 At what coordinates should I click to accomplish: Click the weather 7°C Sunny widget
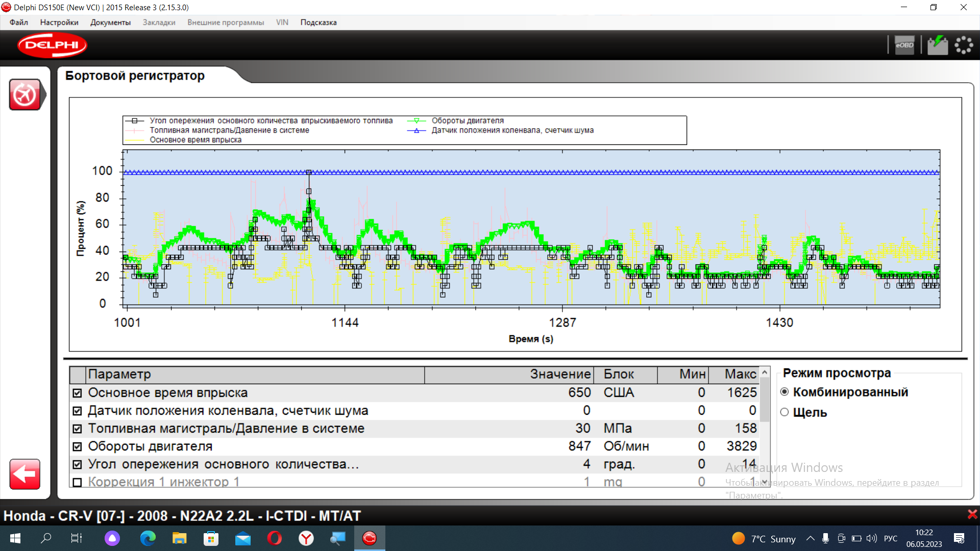coord(764,539)
